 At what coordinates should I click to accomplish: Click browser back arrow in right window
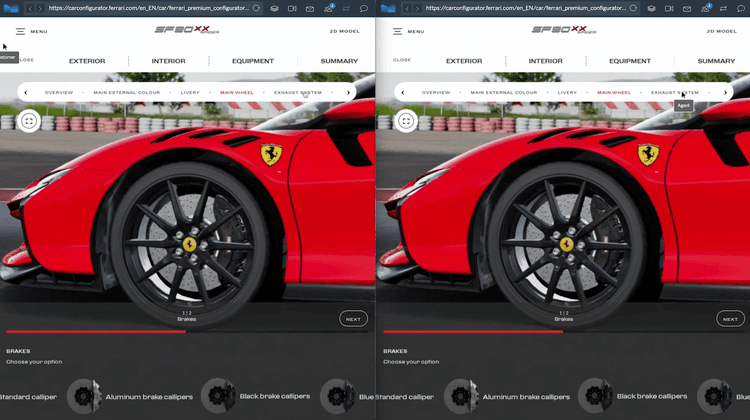pos(405,8)
